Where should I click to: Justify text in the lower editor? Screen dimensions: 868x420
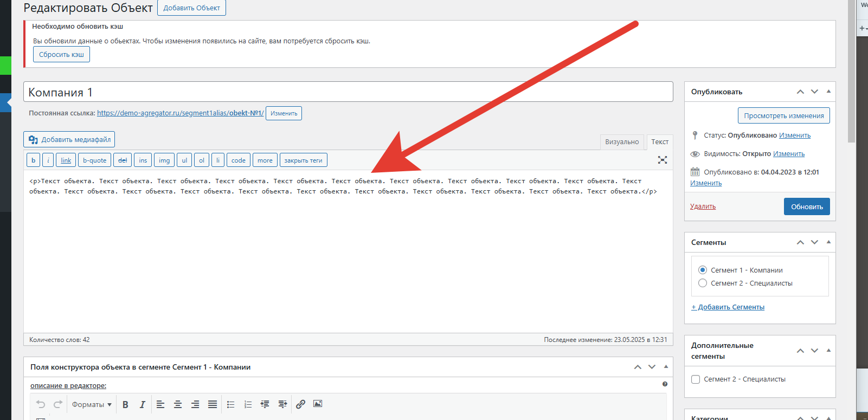point(213,404)
